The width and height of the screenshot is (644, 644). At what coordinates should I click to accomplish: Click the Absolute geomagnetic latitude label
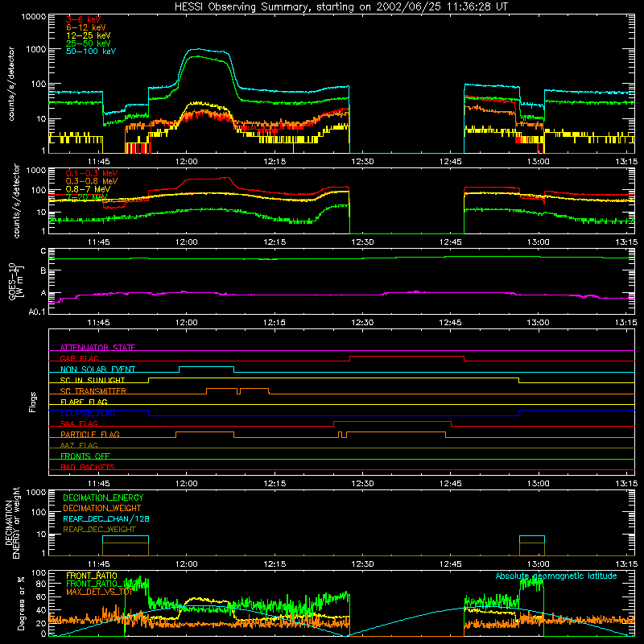coord(556,576)
